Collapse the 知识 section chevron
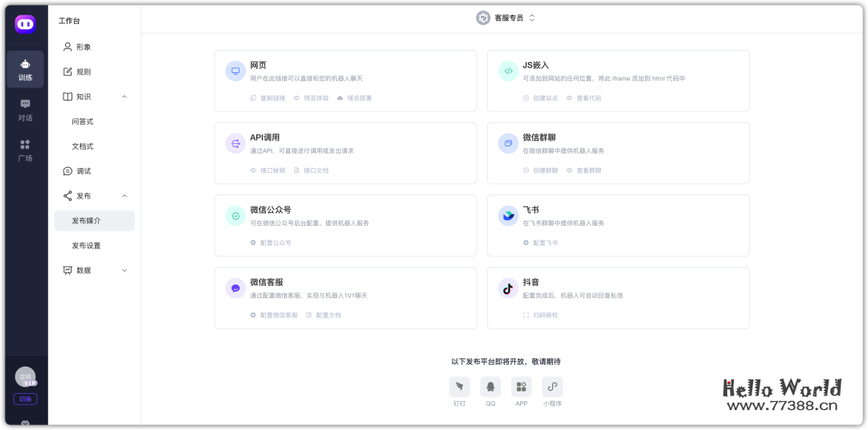Image resolution: width=868 pixels, height=430 pixels. click(x=125, y=96)
